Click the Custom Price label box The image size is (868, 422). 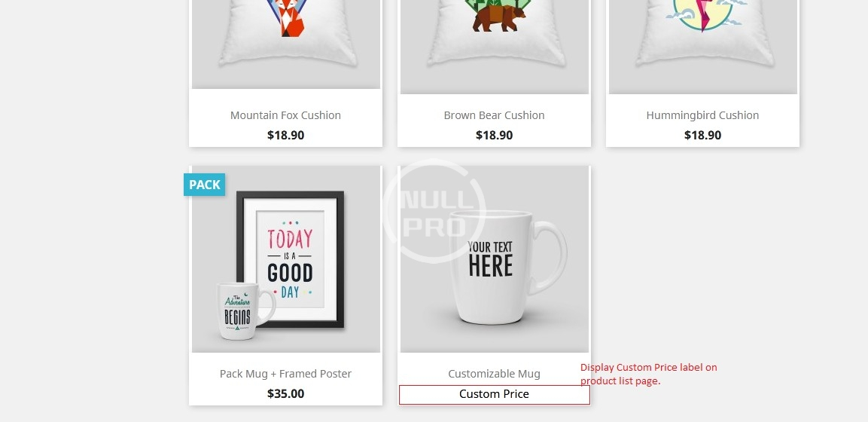pos(495,394)
